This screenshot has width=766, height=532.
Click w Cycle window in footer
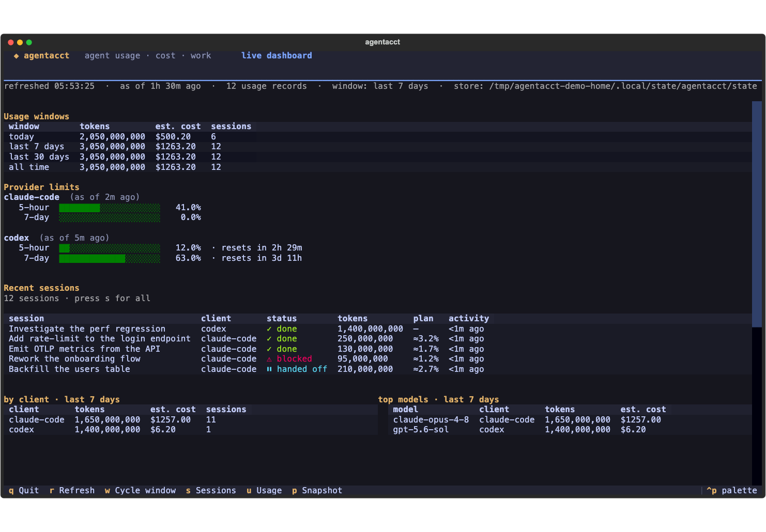140,491
